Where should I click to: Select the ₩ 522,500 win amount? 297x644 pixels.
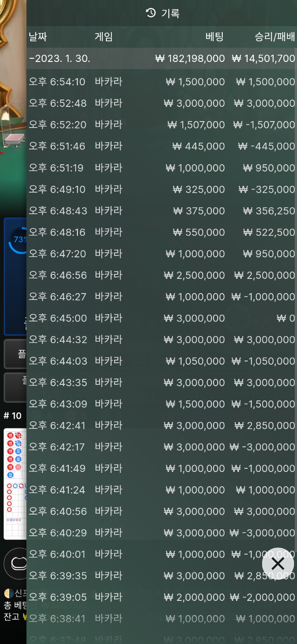(269, 232)
